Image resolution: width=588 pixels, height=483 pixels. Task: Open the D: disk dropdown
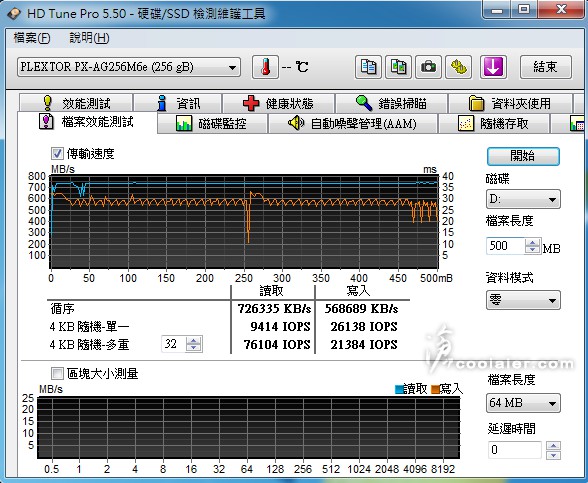tap(523, 199)
